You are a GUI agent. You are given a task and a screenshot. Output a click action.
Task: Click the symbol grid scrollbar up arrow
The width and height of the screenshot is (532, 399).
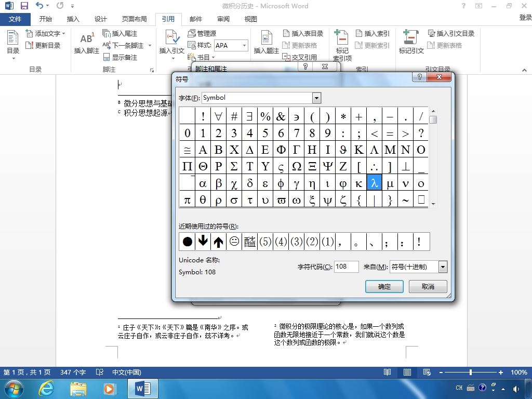click(x=433, y=111)
